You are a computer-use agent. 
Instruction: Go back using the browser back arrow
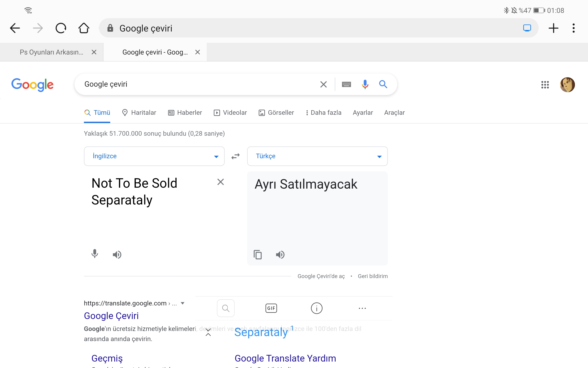coord(15,28)
